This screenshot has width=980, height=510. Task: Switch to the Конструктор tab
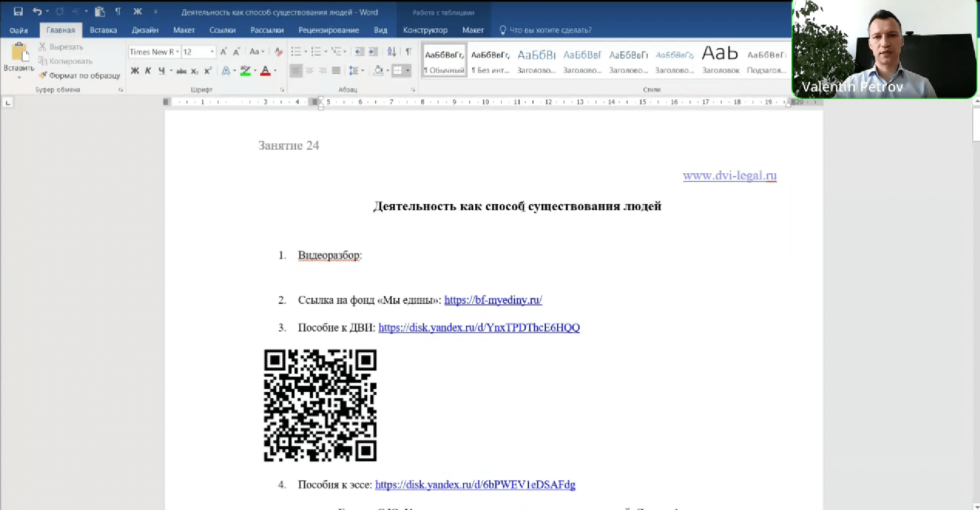coord(425,30)
